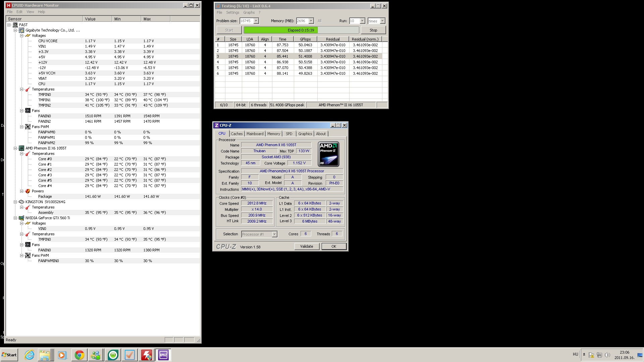
Task: Open Windows Live Messenger taskbar icon
Action: point(96,355)
